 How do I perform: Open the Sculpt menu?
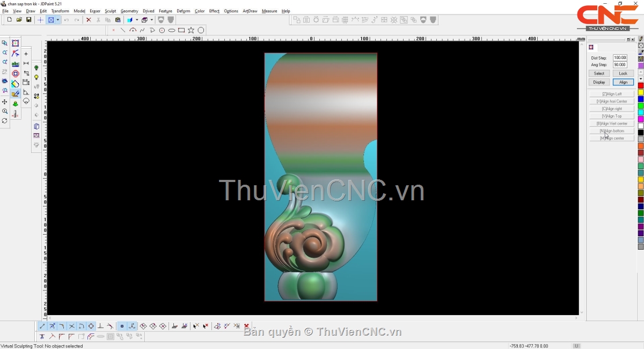pos(111,11)
